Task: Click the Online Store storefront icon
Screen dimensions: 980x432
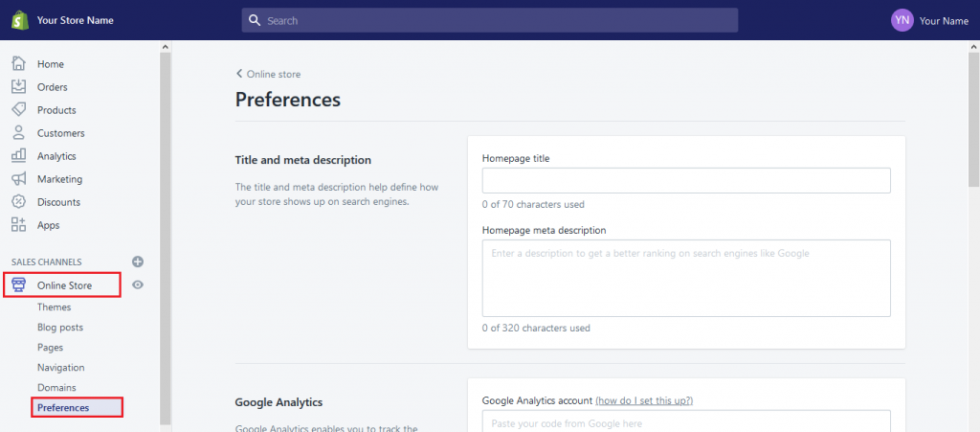Action: pos(19,285)
